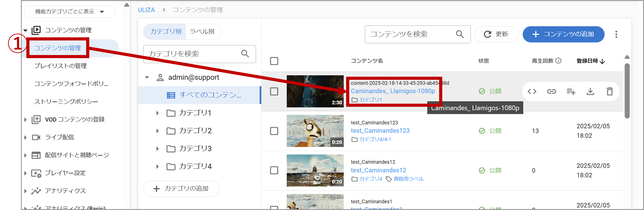Click the すべてのコンテンツ list icon
This screenshot has width=644, height=210.
[171, 95]
